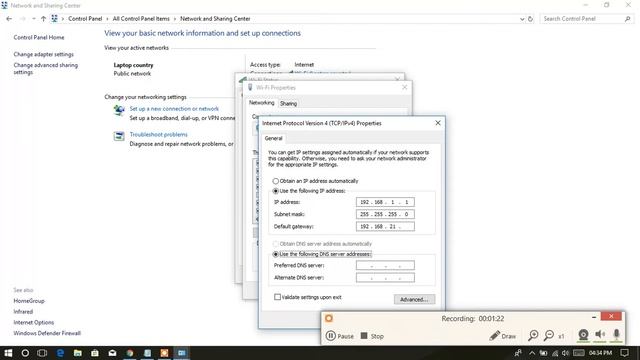Open File Explorer from taskbar
The height and width of the screenshot is (360, 640).
click(x=78, y=353)
